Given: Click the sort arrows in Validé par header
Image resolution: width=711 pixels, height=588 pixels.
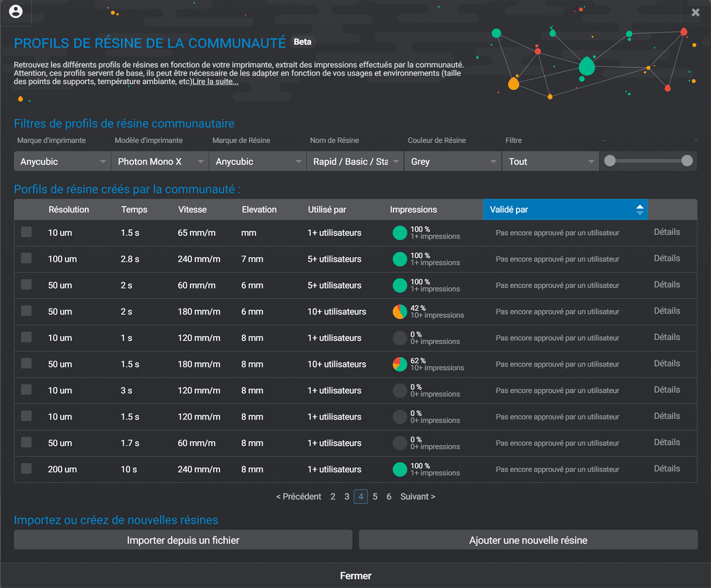Looking at the screenshot, I should (x=640, y=209).
